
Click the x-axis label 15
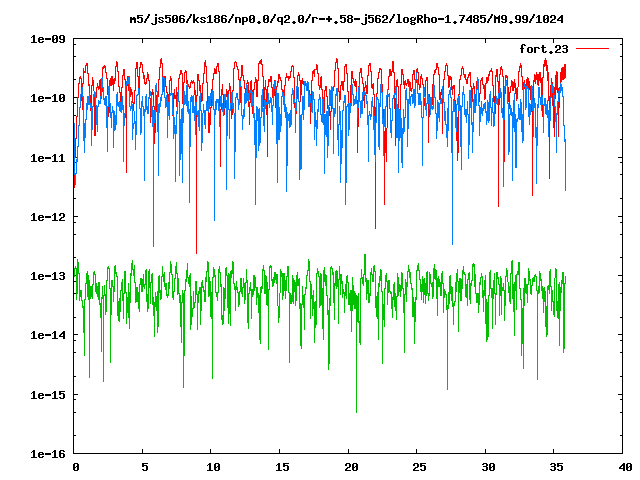[282, 467]
